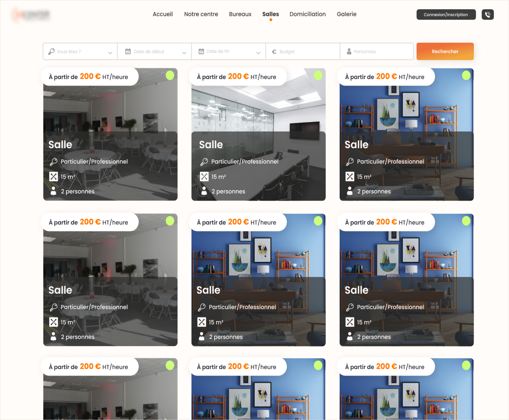Viewport: 509px width, 420px height.
Task: Click the key icon in Vous êtes field
Action: [x=51, y=51]
